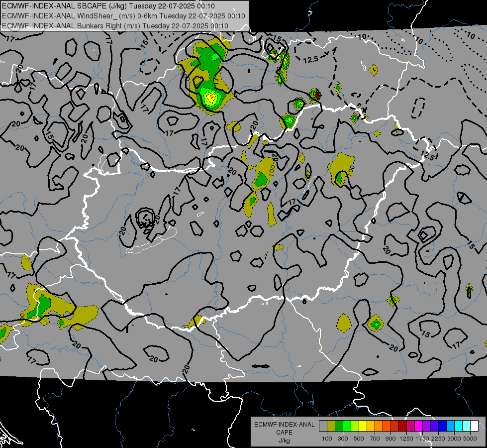Click the 3000 legend scale value
This screenshot has width=487, height=448.
(x=454, y=439)
